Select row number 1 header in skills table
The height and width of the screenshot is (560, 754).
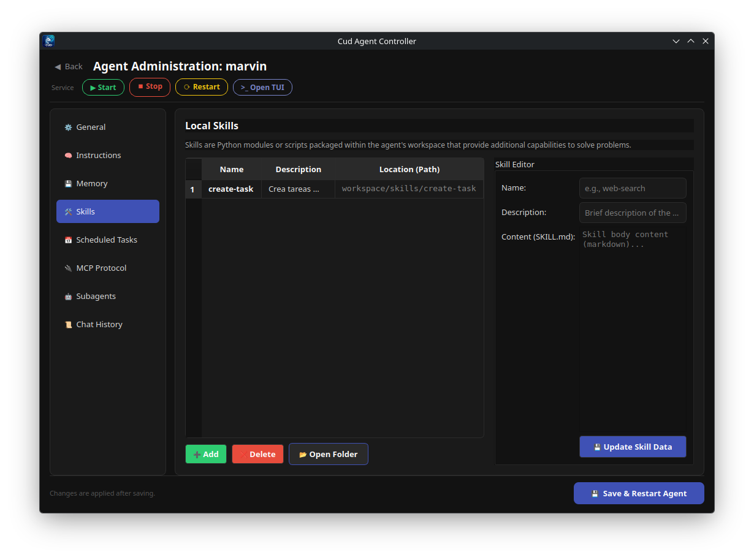tap(194, 189)
